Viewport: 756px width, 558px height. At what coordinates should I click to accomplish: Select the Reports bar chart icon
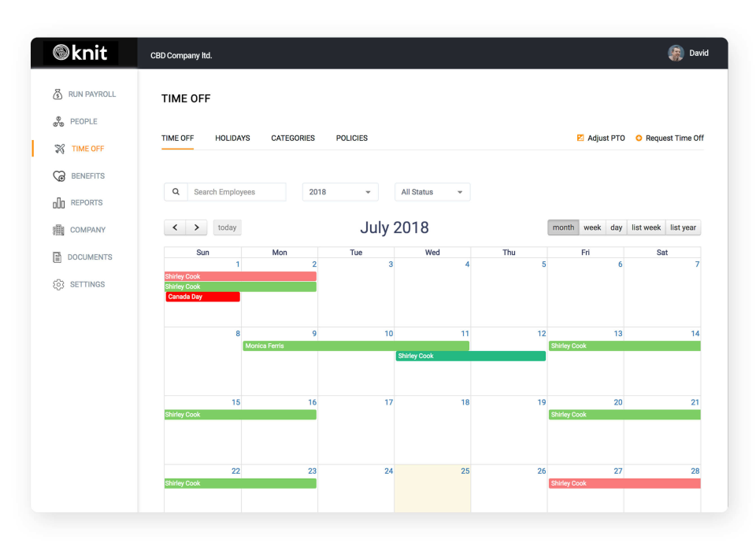(58, 202)
